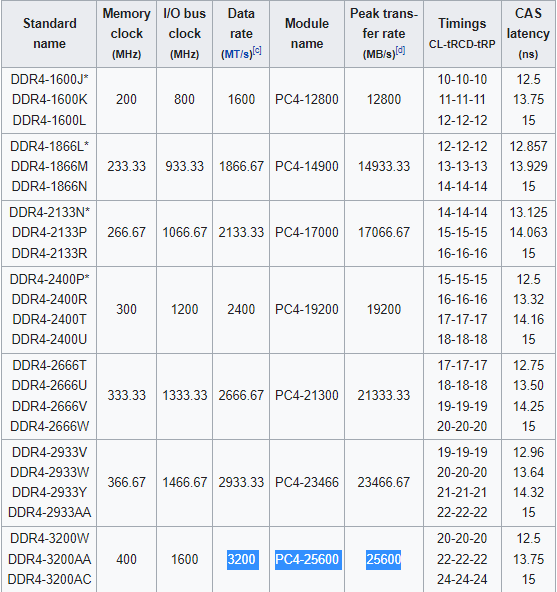Image resolution: width=557 pixels, height=592 pixels.
Task: Click the DDR4-2400P* standard name
Action: pos(49,279)
